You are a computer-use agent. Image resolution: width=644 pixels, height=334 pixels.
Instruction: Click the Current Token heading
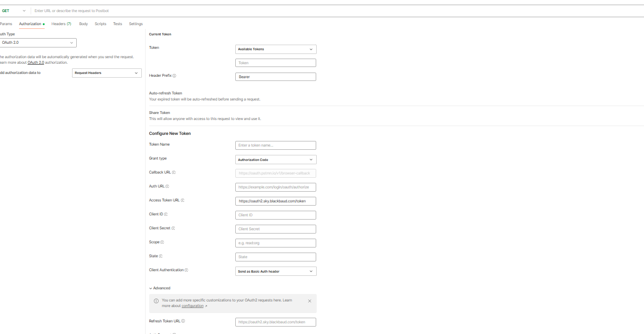(160, 34)
